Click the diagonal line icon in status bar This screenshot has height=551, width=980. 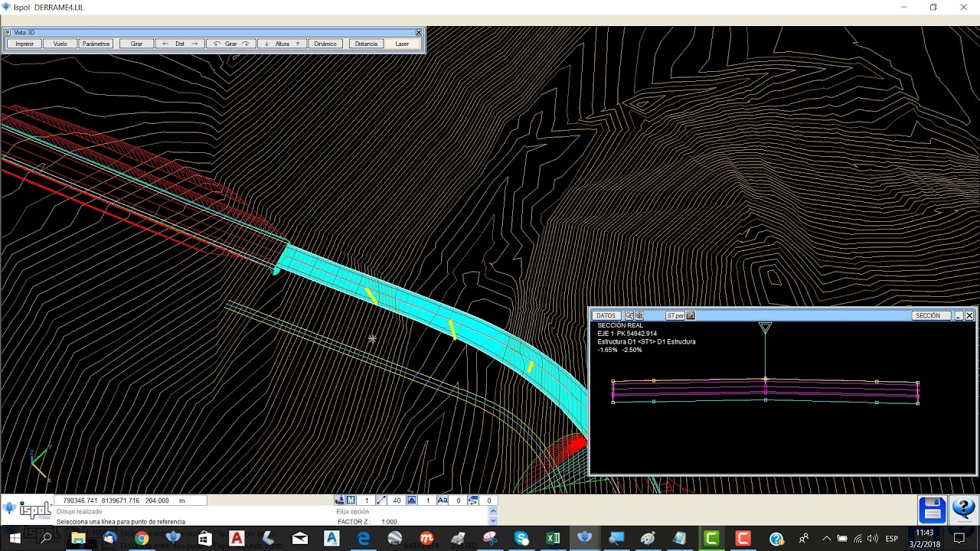[381, 500]
